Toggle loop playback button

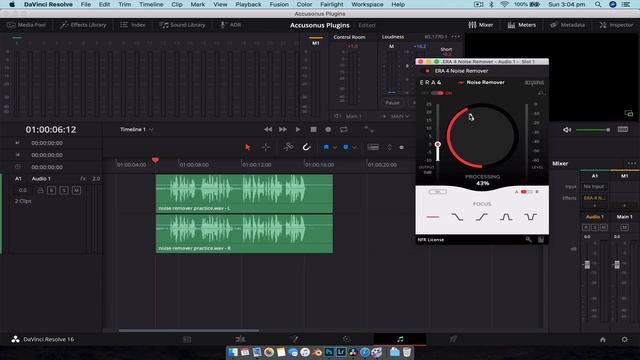[x=344, y=129]
